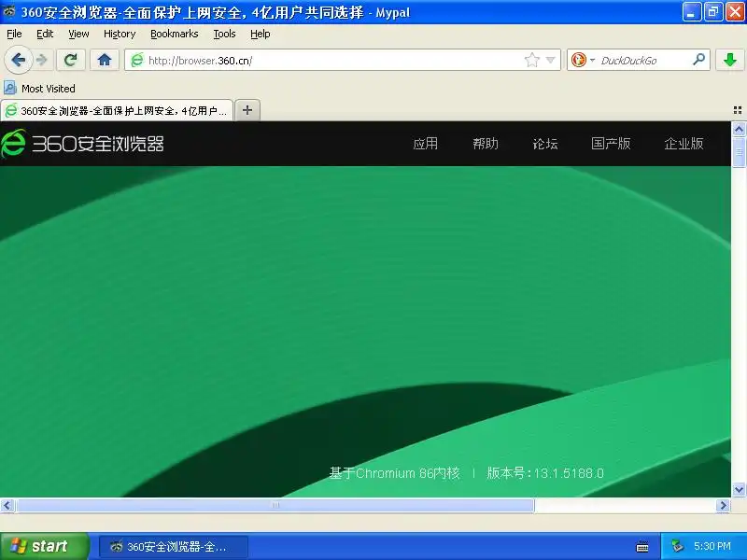747x560 pixels.
Task: Click the Most Visited bookmarks folder
Action: 39,88
